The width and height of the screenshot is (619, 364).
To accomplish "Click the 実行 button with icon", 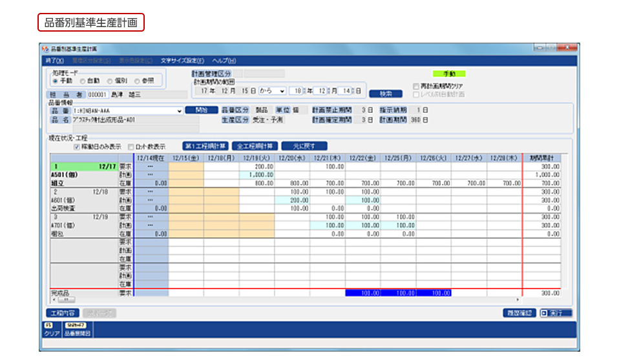I will [x=555, y=313].
